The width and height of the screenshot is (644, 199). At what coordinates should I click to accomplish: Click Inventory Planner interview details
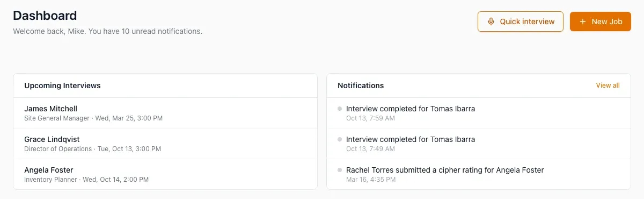coord(86,180)
